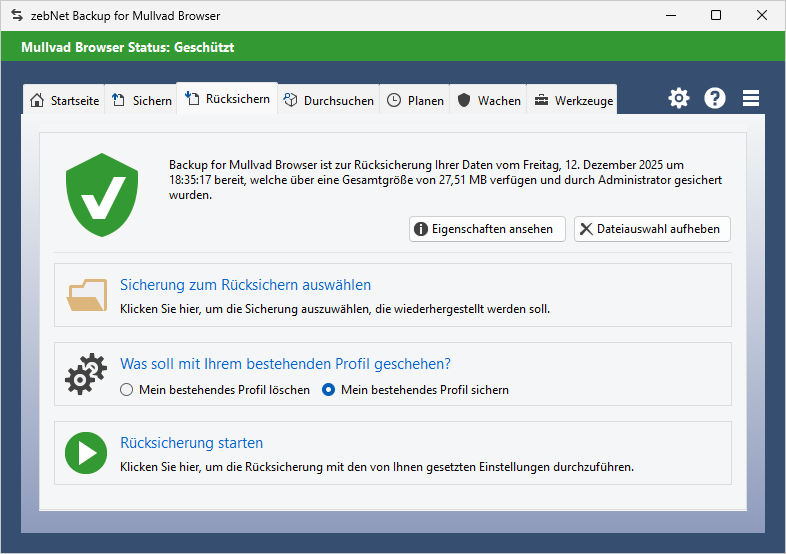Click the gears icon beside profile question
This screenshot has width=786, height=554.
coord(86,374)
